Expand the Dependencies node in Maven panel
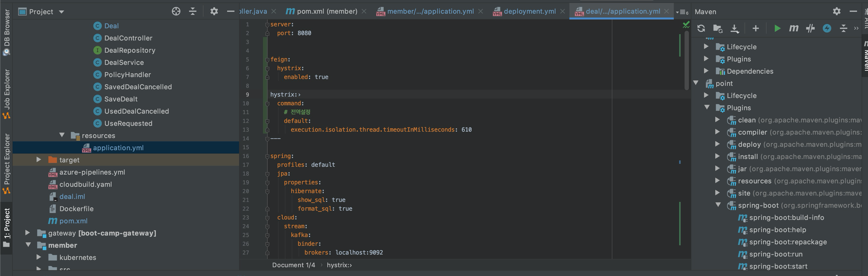The width and height of the screenshot is (868, 276). [706, 71]
